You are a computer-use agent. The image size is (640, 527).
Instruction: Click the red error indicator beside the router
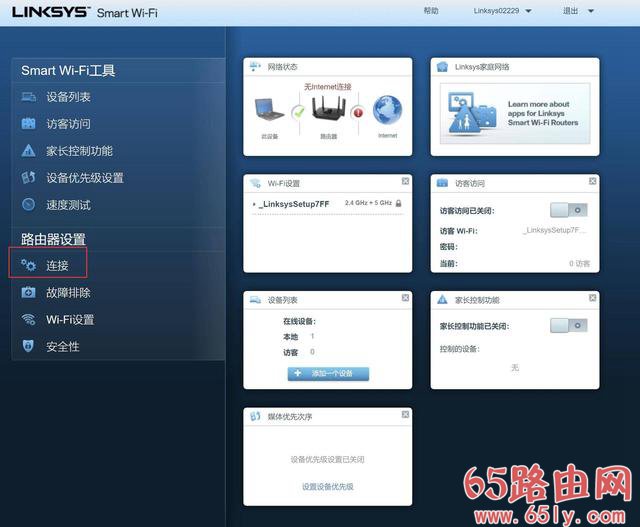[358, 112]
